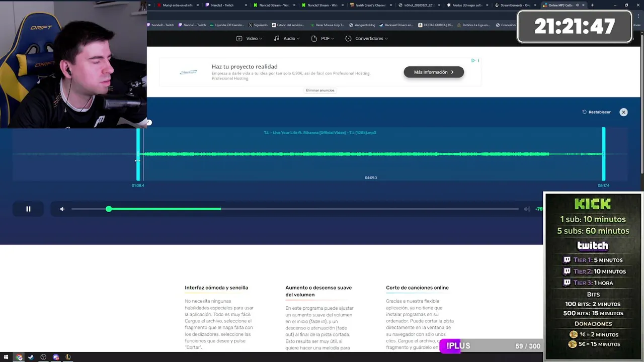Viewport: 644px width, 362px height.
Task: Open the tvandeR - Twitch bookmark
Action: pyautogui.click(x=161, y=25)
